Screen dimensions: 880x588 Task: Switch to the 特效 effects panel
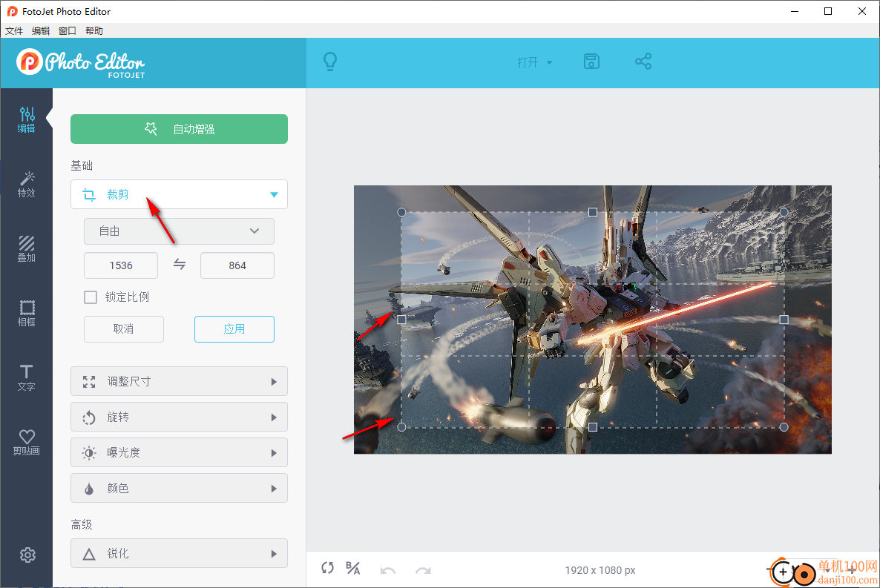(27, 185)
